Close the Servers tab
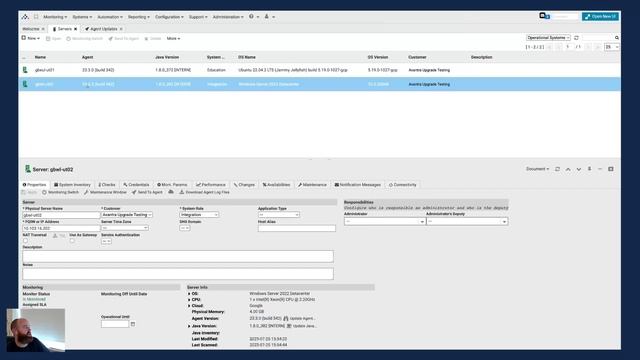The width and height of the screenshot is (640, 360). pos(75,29)
